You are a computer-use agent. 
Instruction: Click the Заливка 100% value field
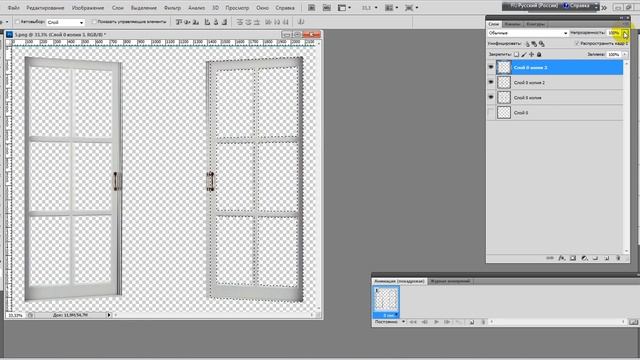pos(614,54)
